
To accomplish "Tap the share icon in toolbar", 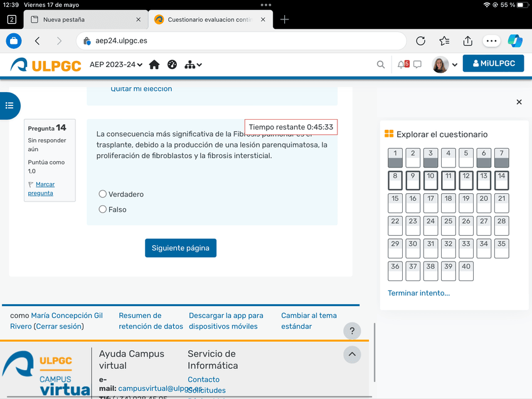I will [468, 41].
